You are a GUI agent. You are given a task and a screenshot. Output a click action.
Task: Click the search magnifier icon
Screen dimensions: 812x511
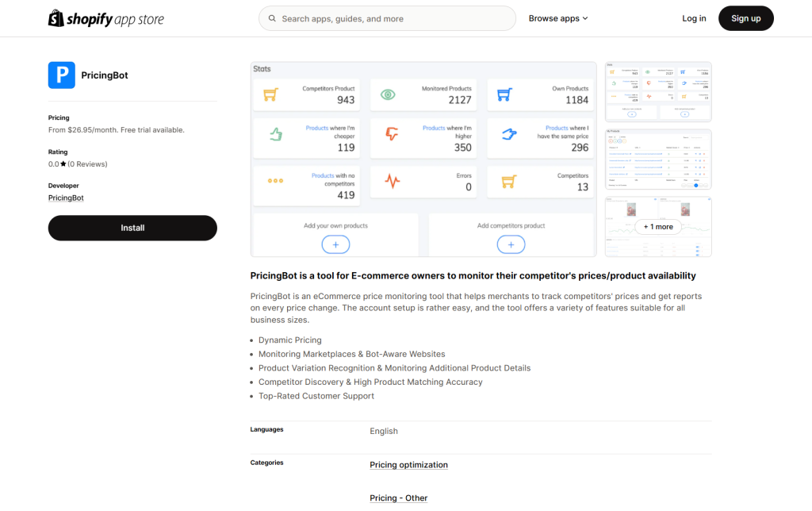(272, 19)
